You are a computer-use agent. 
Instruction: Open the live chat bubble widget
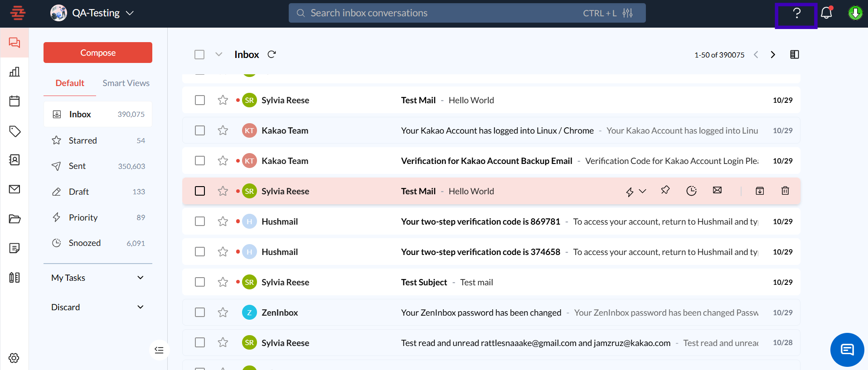(847, 350)
